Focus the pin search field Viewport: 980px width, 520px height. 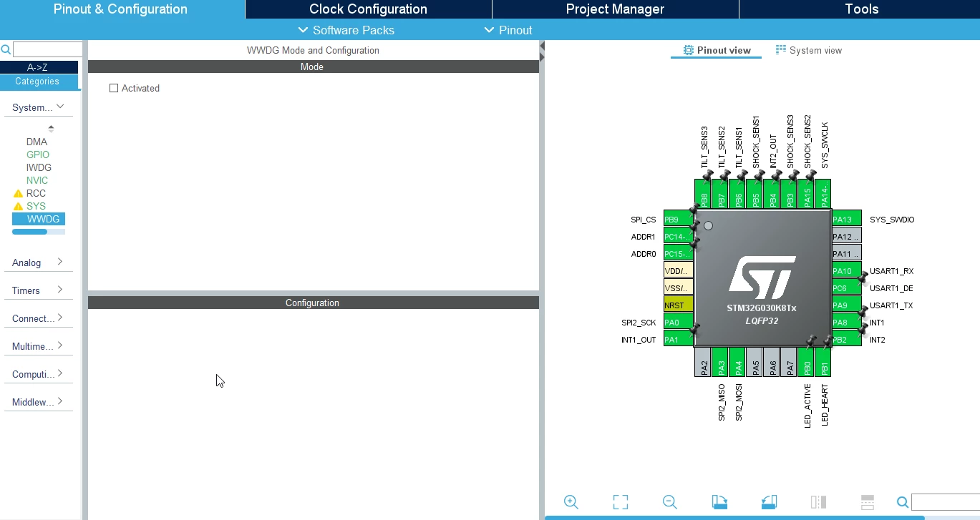pos(946,502)
